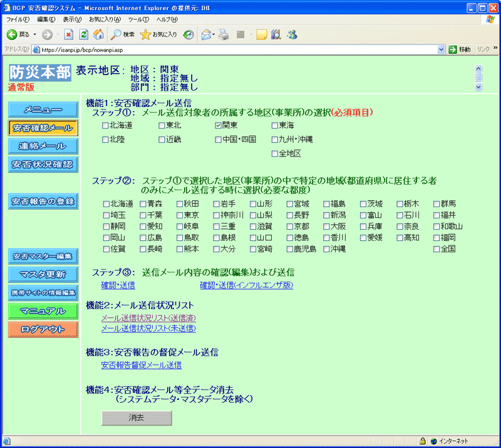This screenshot has height=448, width=501.
Task: Click the IE page icon in title bar
Action: [7, 8]
